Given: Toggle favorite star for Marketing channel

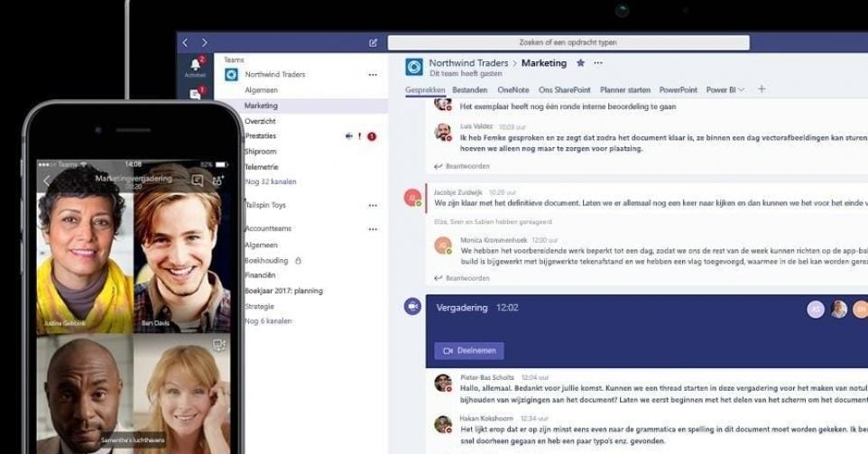Looking at the screenshot, I should click(x=580, y=63).
